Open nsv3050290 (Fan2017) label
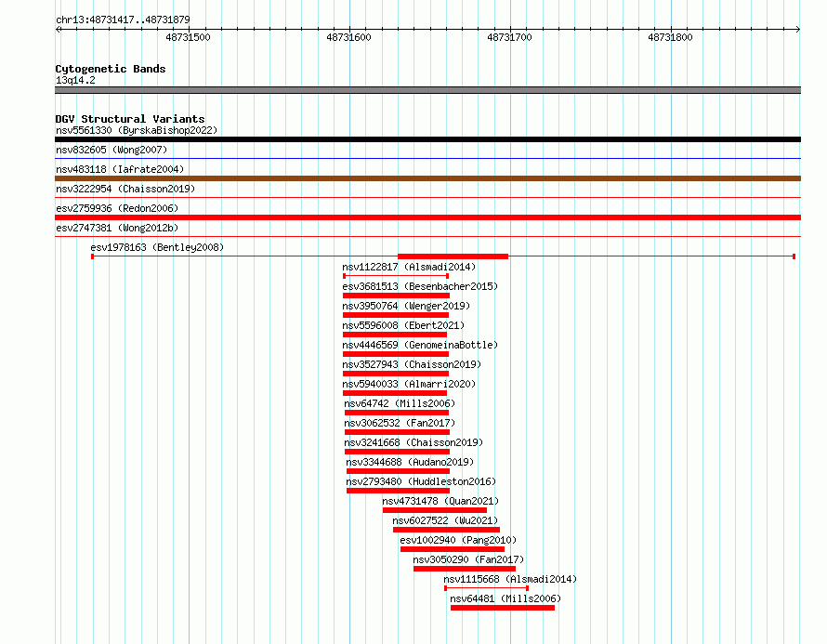The image size is (827, 644). pyautogui.click(x=468, y=559)
